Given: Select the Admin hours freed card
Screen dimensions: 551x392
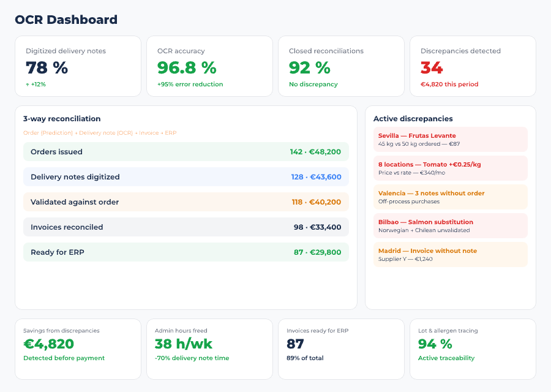Looking at the screenshot, I should point(209,349).
